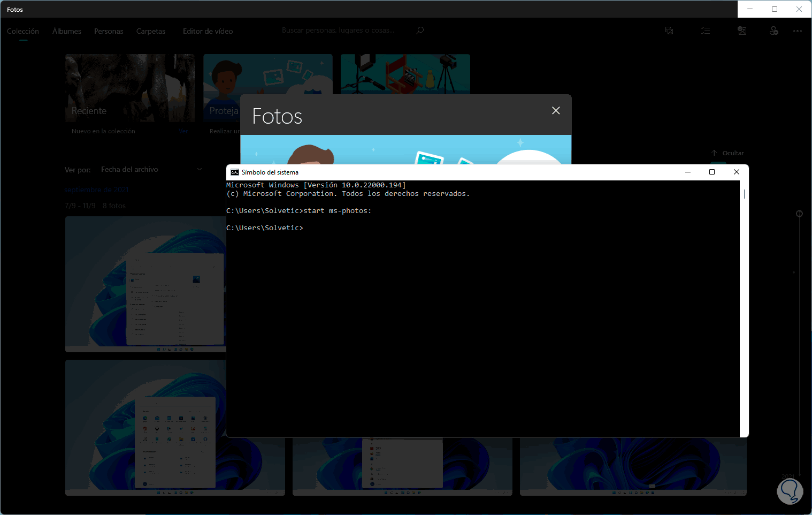The height and width of the screenshot is (515, 812).
Task: Click the empty C:\Users\Solvetic> prompt line
Action: click(265, 228)
